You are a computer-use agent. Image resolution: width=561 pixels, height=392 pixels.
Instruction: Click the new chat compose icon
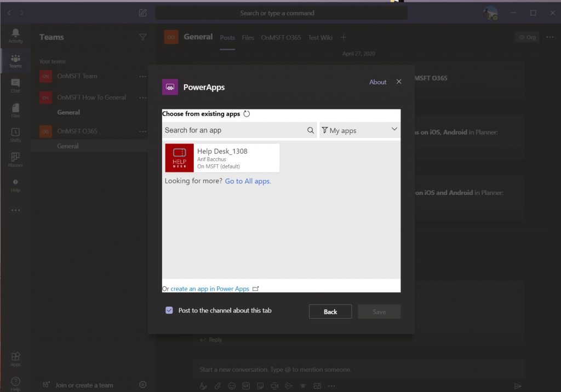(143, 13)
